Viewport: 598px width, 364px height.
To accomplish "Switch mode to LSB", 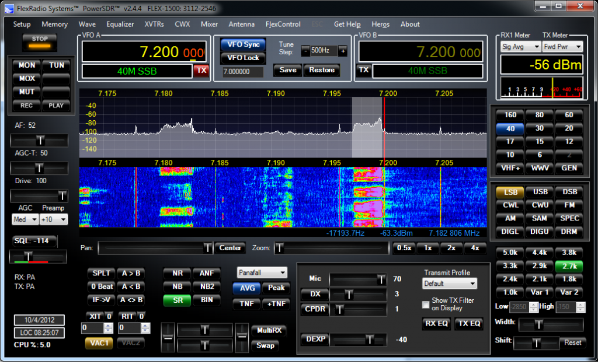I will 510,192.
